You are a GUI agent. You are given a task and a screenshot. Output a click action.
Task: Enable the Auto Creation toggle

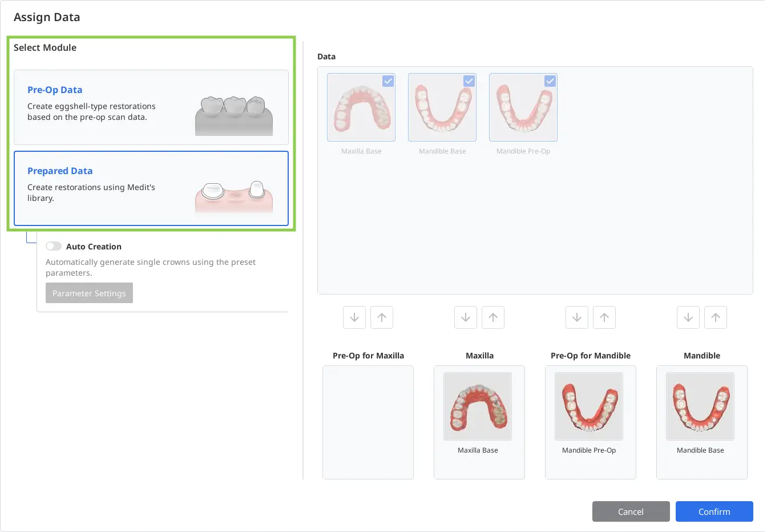[54, 247]
